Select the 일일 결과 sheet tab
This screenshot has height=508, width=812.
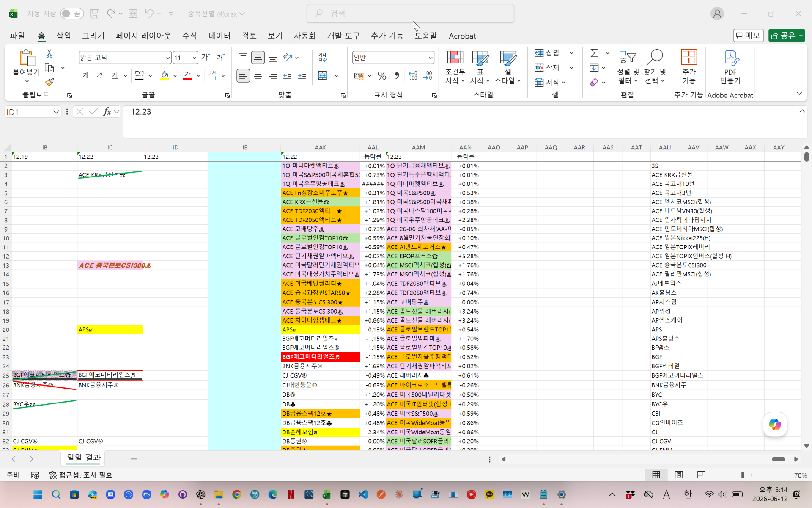tap(84, 458)
